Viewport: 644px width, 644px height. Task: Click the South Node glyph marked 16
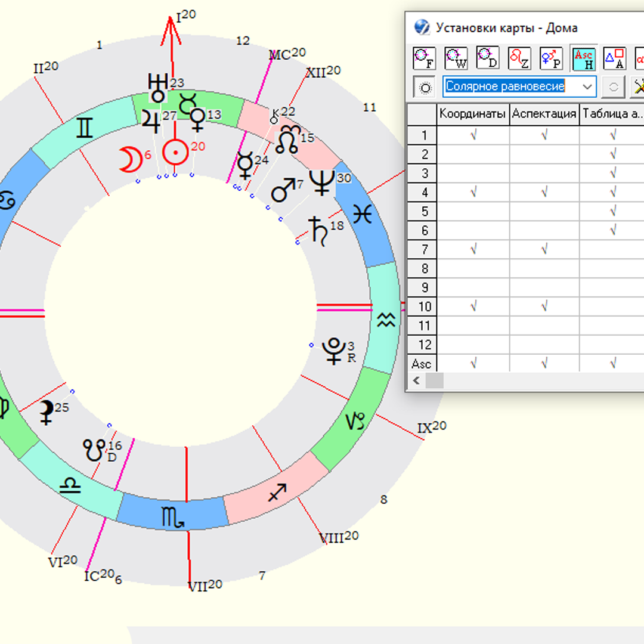94,450
